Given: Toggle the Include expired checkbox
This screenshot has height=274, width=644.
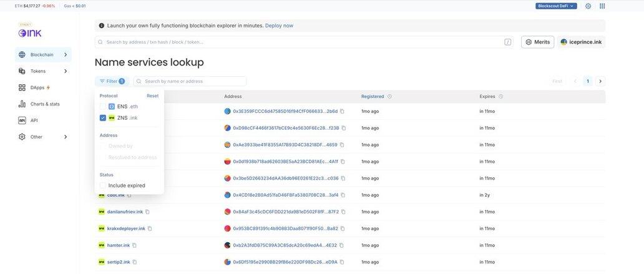Looking at the screenshot, I should (103, 185).
